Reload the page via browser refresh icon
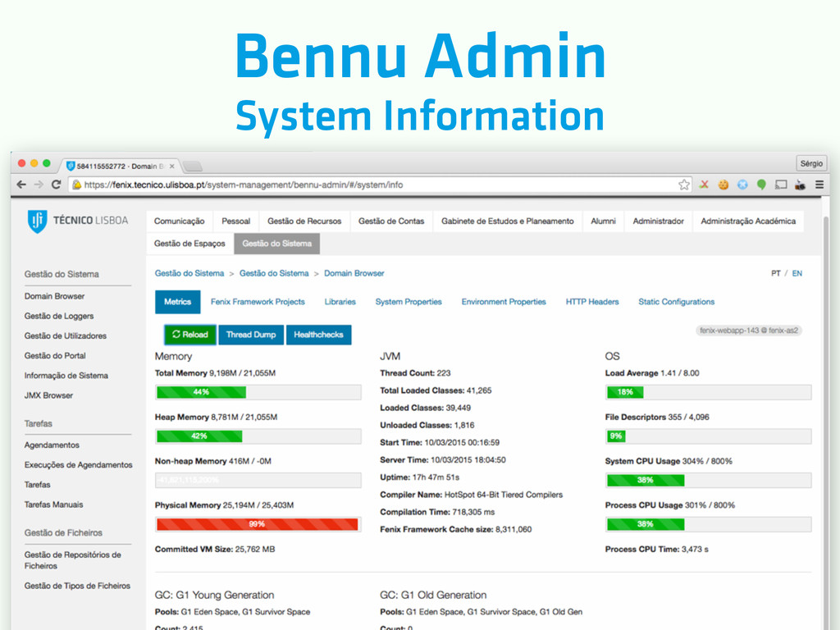Screen dimensions: 840x630 coord(57,185)
